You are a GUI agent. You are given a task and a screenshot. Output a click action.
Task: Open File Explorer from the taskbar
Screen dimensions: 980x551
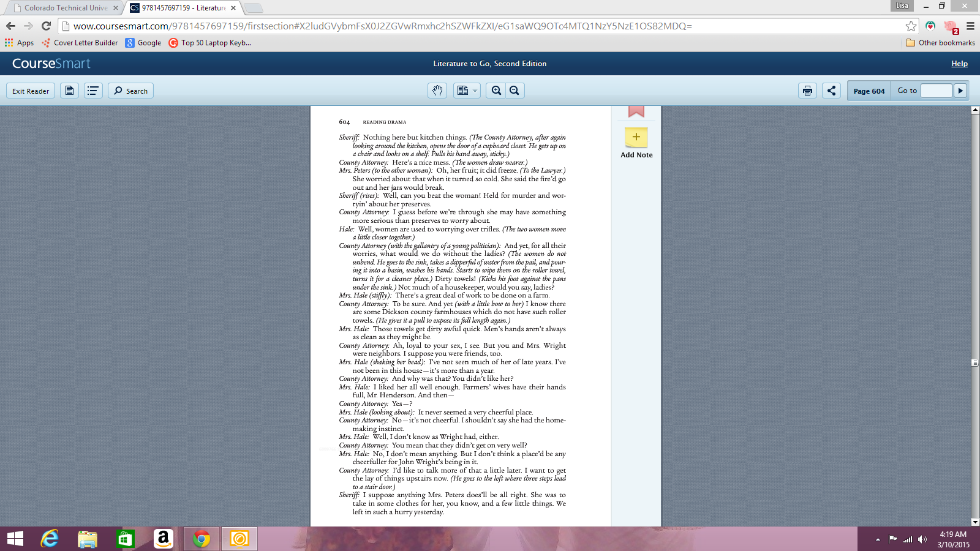coord(88,539)
